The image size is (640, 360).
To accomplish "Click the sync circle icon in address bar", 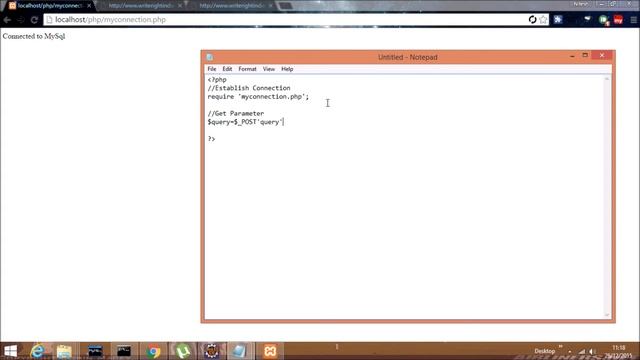I will (532, 20).
